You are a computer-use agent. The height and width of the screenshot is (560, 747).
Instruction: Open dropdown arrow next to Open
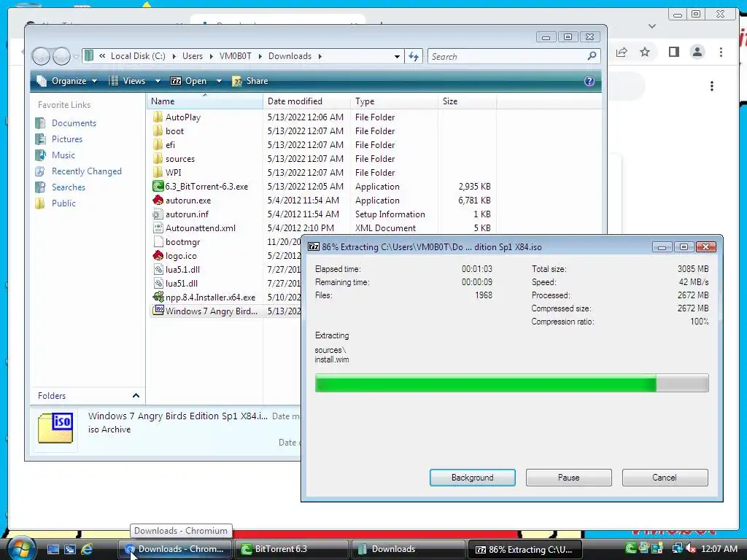tap(219, 81)
